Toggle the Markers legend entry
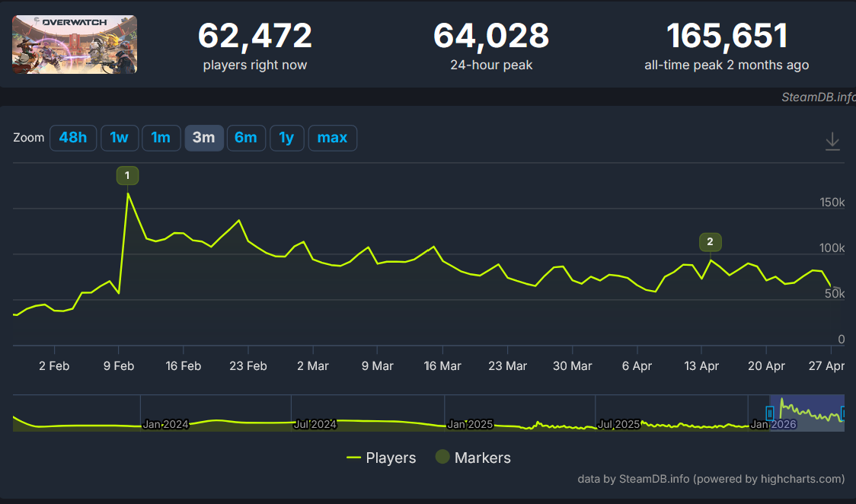Screen dimensions: 856x504 [473, 458]
